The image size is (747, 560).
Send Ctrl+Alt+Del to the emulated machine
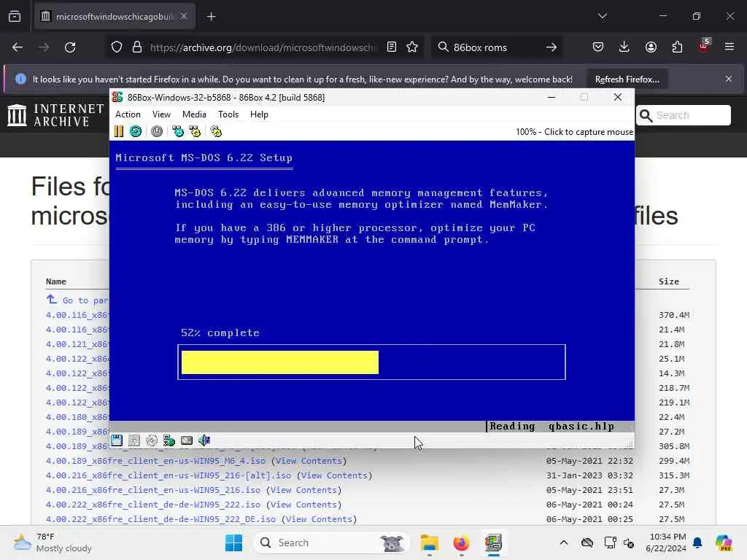(x=178, y=131)
